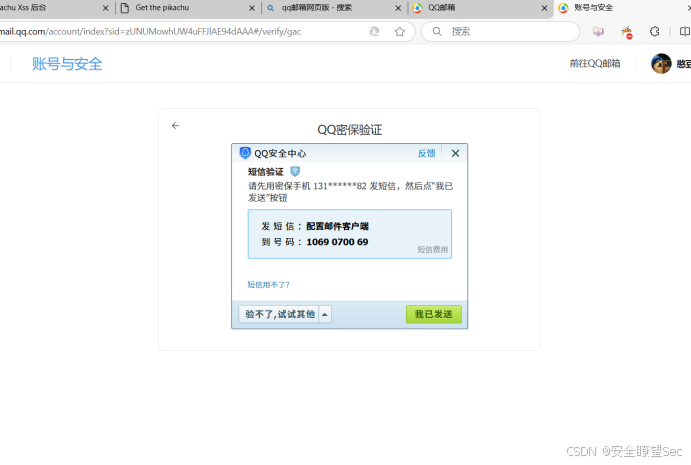Open the user avatar profile picture

661,63
